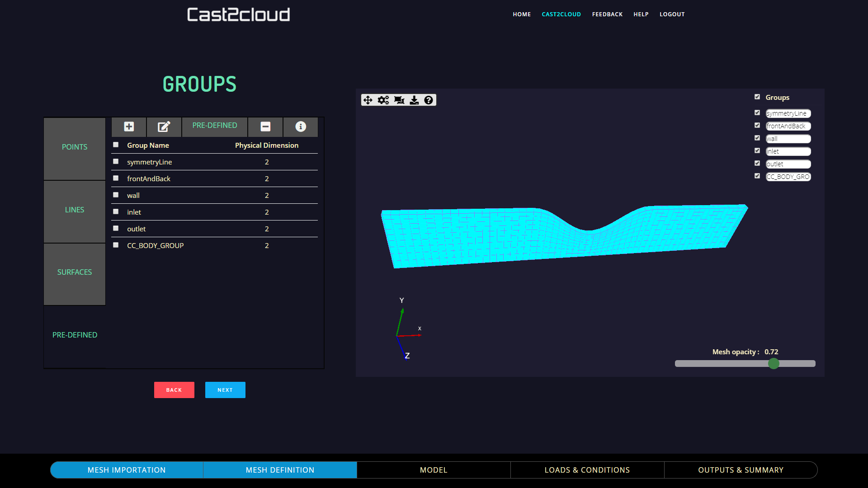Open the SURFACES side tab
Viewport: 868px width, 488px height.
75,272
